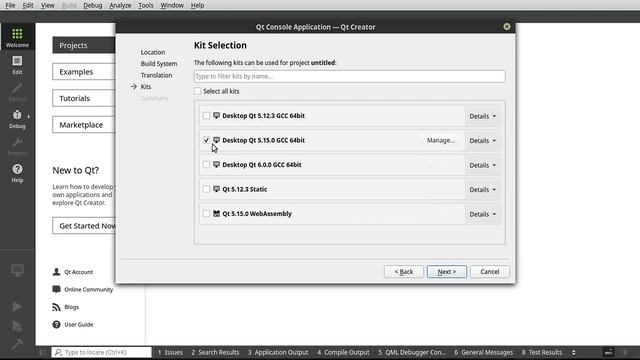Open the Test Results pane
640x360 pixels.
pos(542,352)
